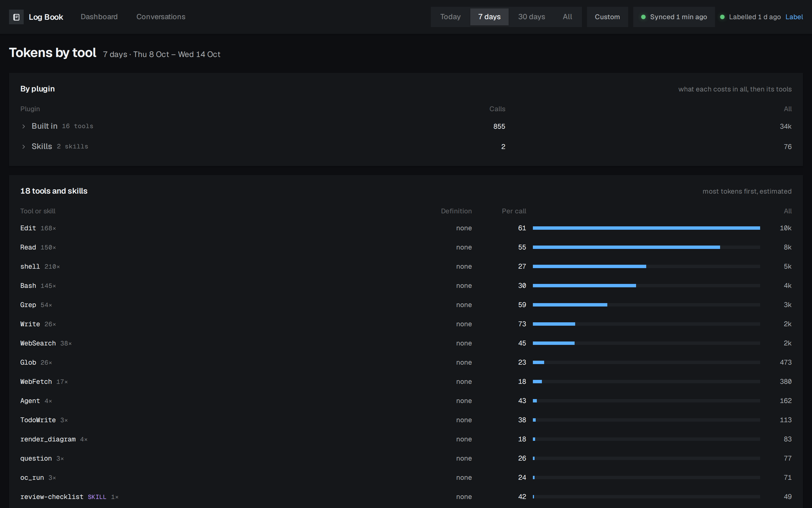The width and height of the screenshot is (812, 508).
Task: Select the Write 26× row
Action: pyautogui.click(x=406, y=324)
